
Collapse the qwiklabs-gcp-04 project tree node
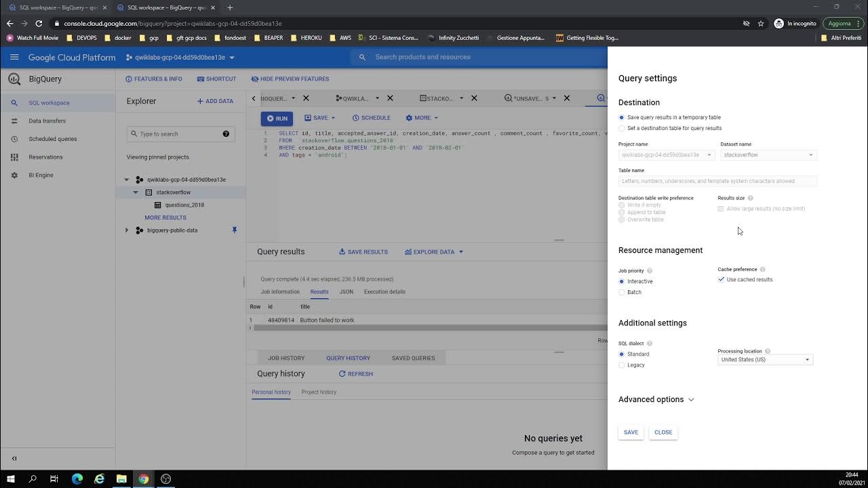click(127, 180)
